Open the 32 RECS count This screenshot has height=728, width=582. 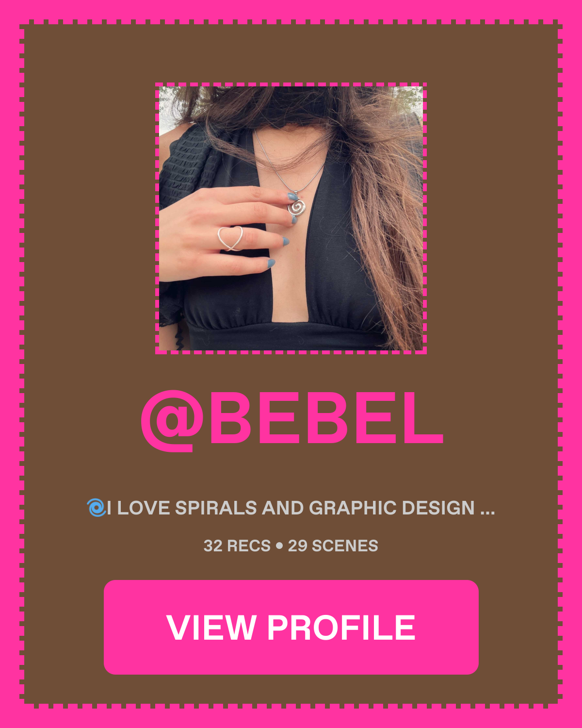click(237, 546)
